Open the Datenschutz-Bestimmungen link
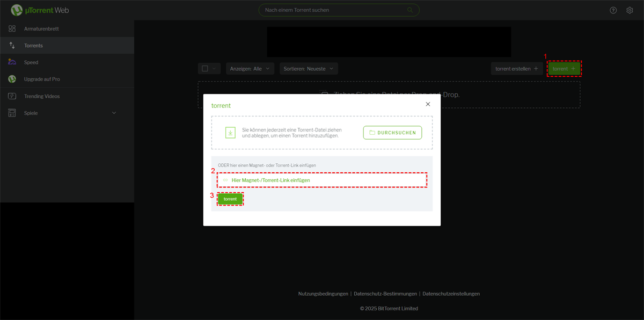The width and height of the screenshot is (644, 320). point(385,294)
